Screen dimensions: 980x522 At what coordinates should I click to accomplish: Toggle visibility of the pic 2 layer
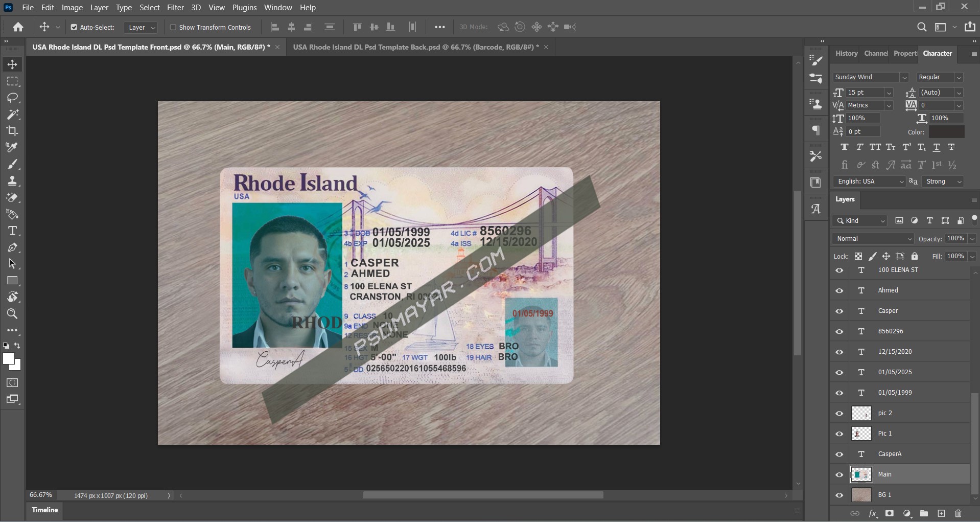[x=839, y=413]
